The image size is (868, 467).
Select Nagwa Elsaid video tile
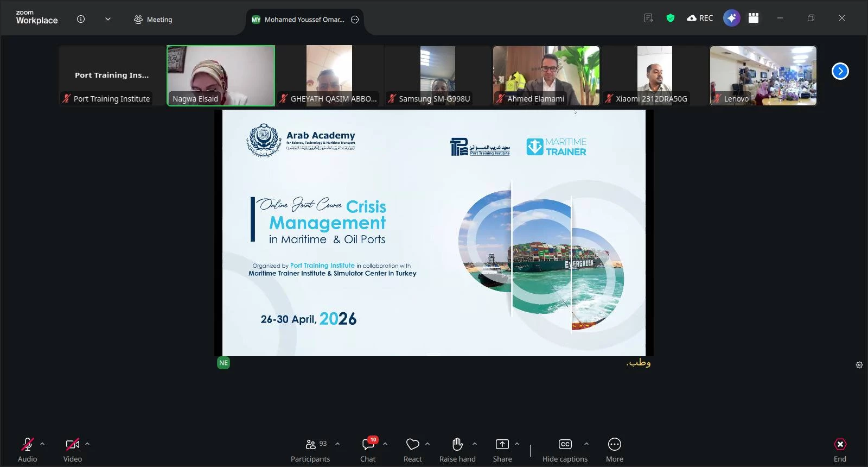[221, 75]
